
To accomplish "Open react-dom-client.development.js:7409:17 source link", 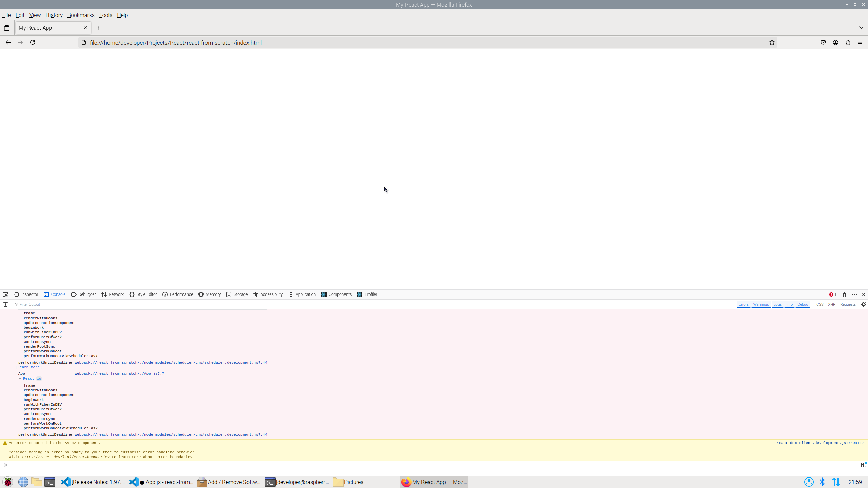I will click(x=820, y=443).
